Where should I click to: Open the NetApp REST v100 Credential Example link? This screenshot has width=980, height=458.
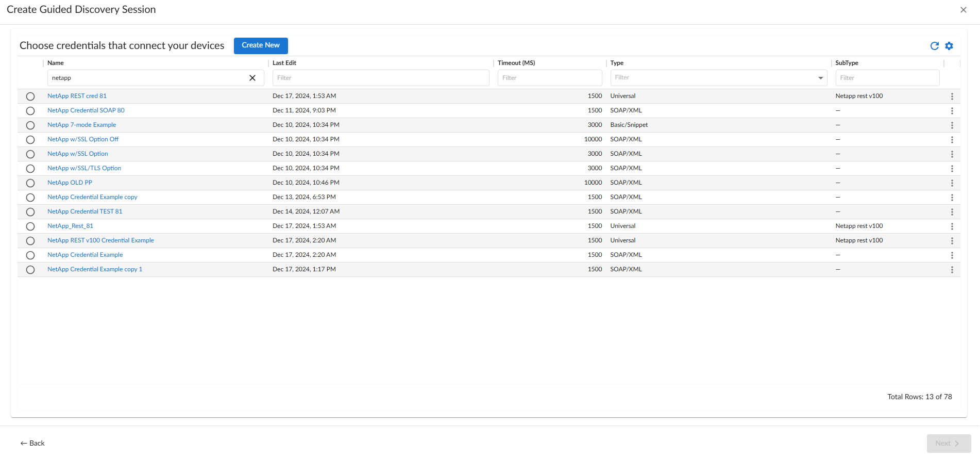pos(100,240)
